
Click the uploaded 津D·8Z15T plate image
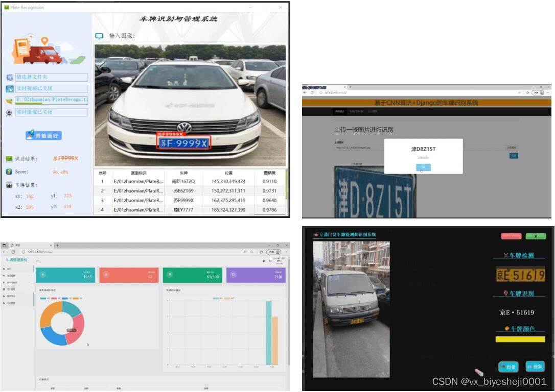pyautogui.click(x=375, y=192)
